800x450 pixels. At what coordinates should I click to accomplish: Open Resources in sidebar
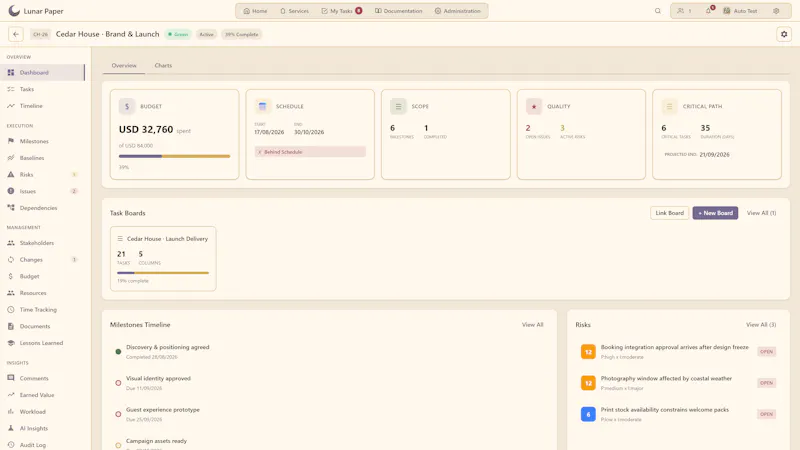click(x=42, y=293)
